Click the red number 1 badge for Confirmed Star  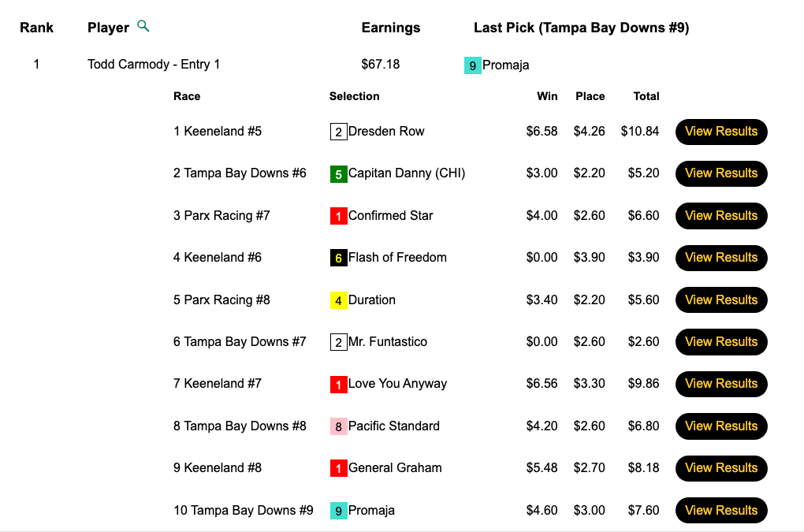(x=338, y=216)
